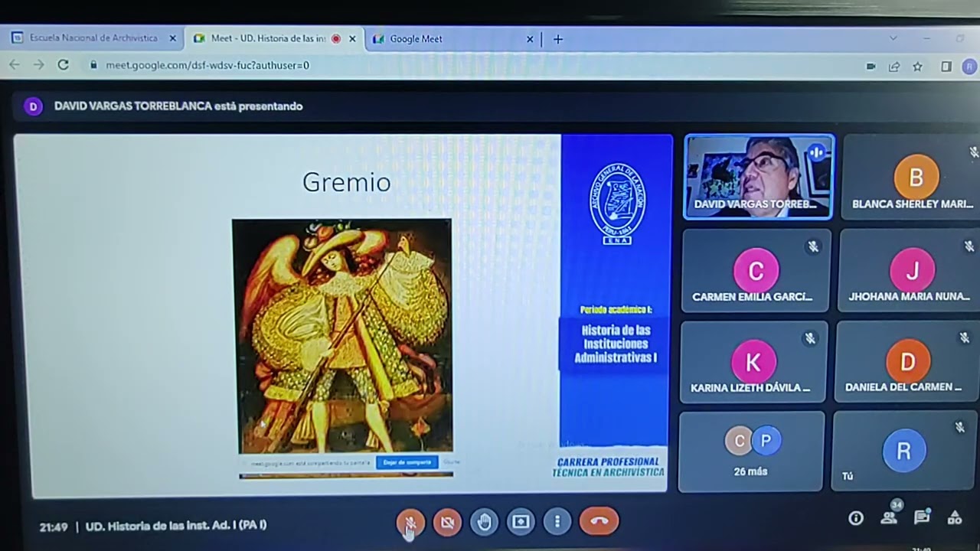Click the address bar URL meet.google.com
Screen dimensions: 980x551
pyautogui.click(x=207, y=65)
